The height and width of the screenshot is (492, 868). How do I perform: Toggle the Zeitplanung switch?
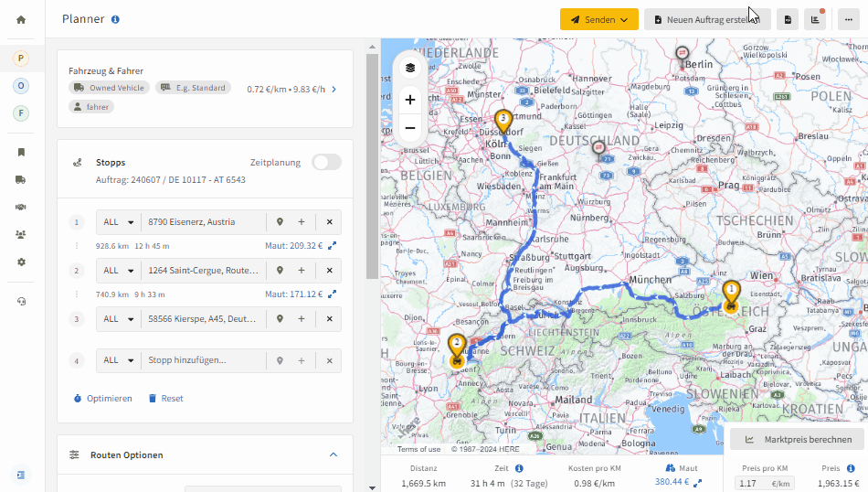click(326, 163)
